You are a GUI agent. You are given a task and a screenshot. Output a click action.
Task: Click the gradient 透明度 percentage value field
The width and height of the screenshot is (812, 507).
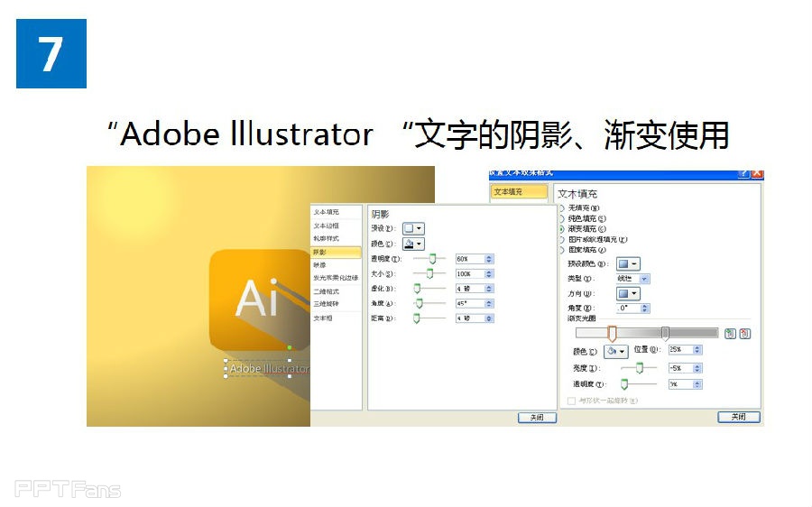tap(680, 384)
